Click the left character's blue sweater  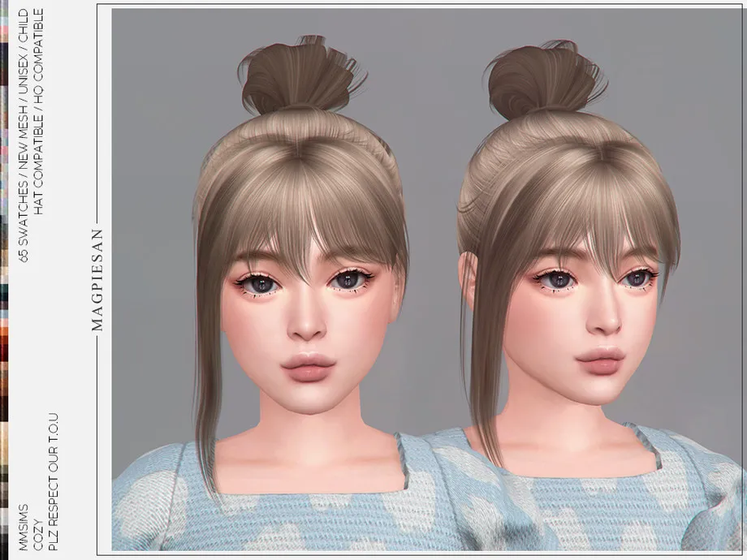(x=244, y=503)
